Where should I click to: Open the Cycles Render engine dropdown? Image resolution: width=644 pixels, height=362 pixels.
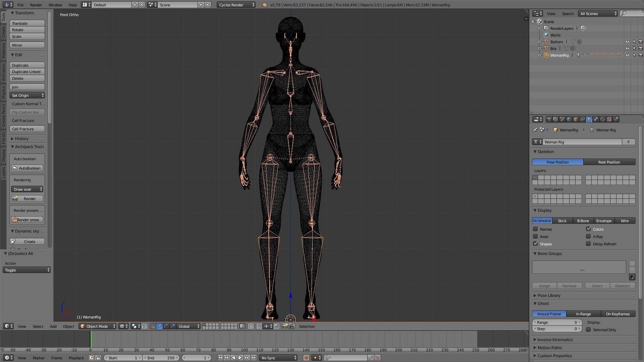point(236,5)
